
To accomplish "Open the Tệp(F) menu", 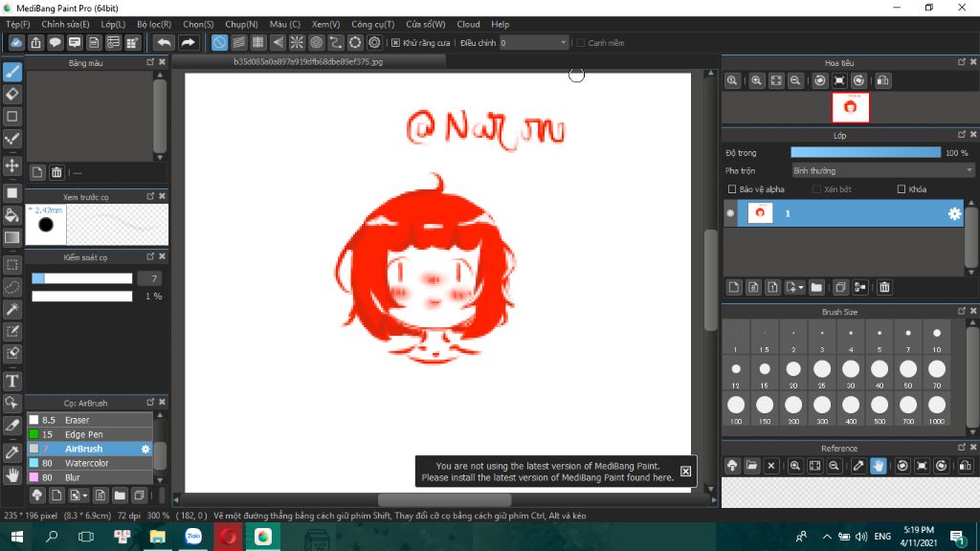I will click(18, 24).
